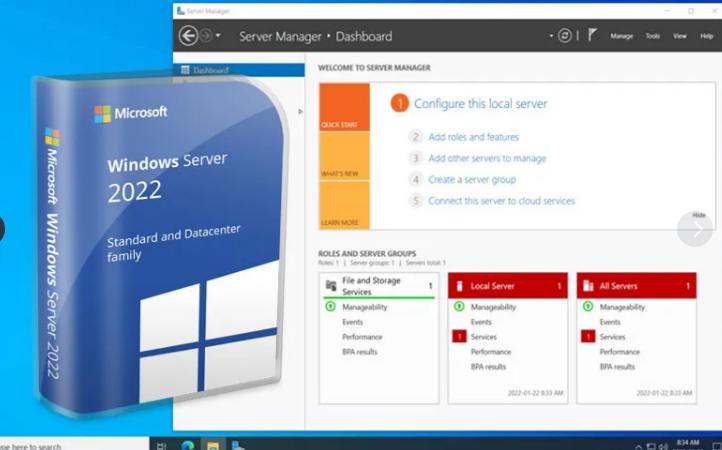Open the navigation history dropdown arrow
Viewport: 722px width, 450px height.
pos(218,35)
